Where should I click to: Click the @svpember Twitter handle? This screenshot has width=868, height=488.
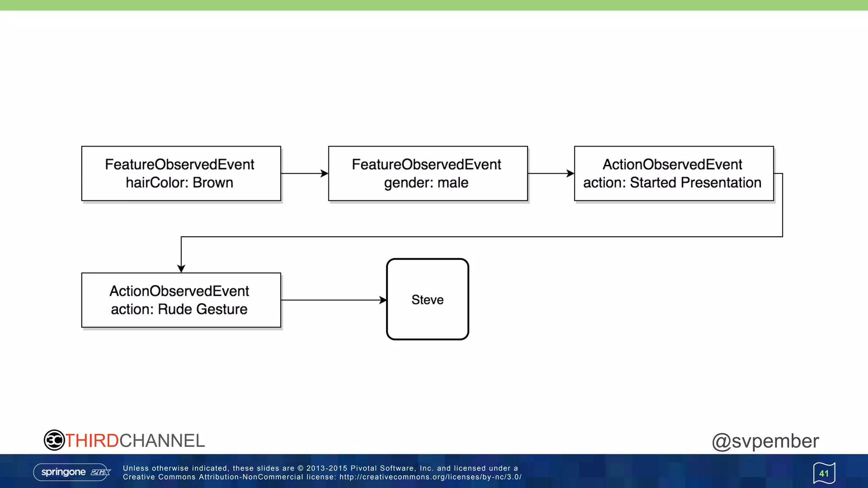coord(765,441)
